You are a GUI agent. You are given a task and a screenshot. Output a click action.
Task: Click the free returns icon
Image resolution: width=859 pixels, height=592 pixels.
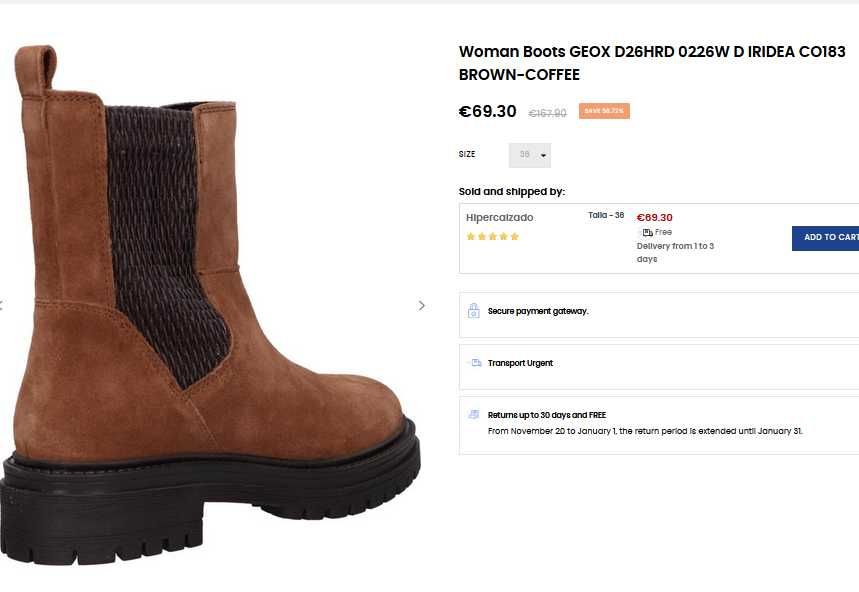[x=474, y=414]
